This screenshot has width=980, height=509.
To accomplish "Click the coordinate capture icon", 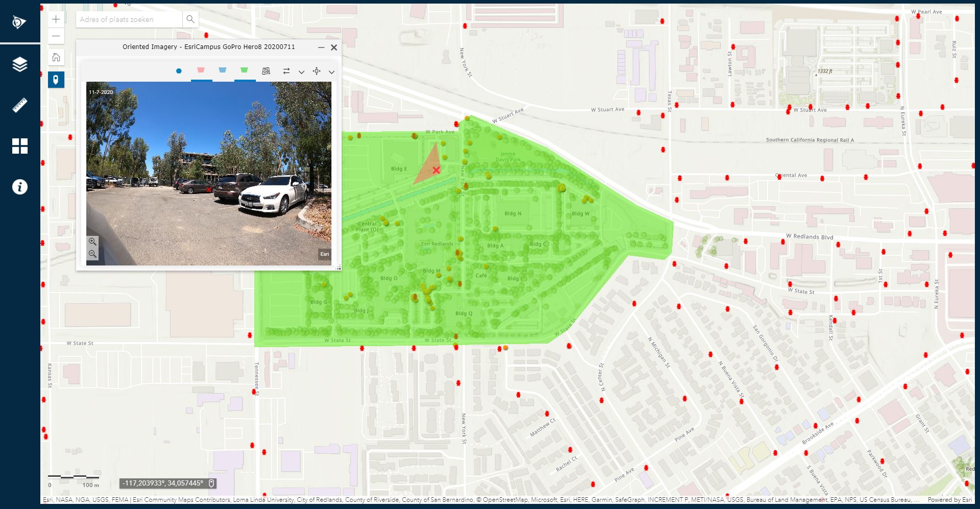I will pos(211,483).
